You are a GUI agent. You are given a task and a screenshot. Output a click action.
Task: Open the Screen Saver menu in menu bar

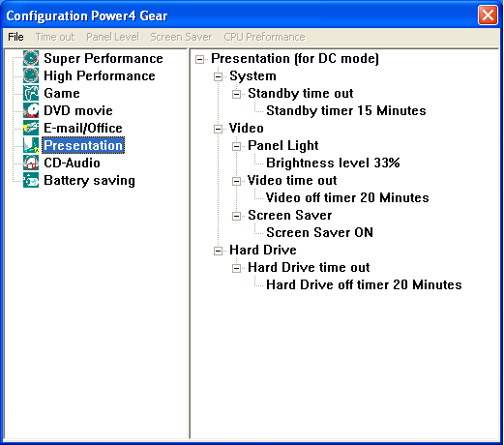[181, 37]
